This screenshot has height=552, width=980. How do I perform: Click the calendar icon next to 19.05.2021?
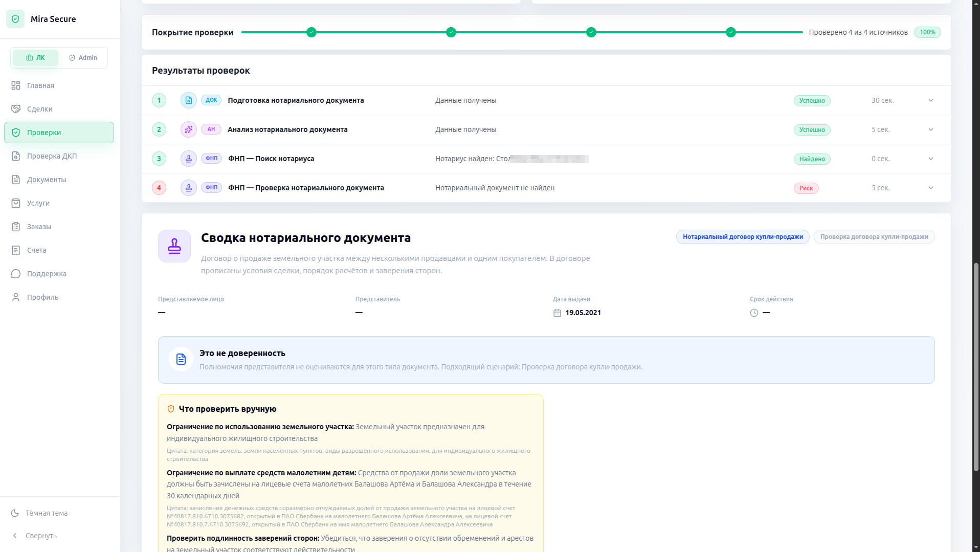tap(557, 313)
